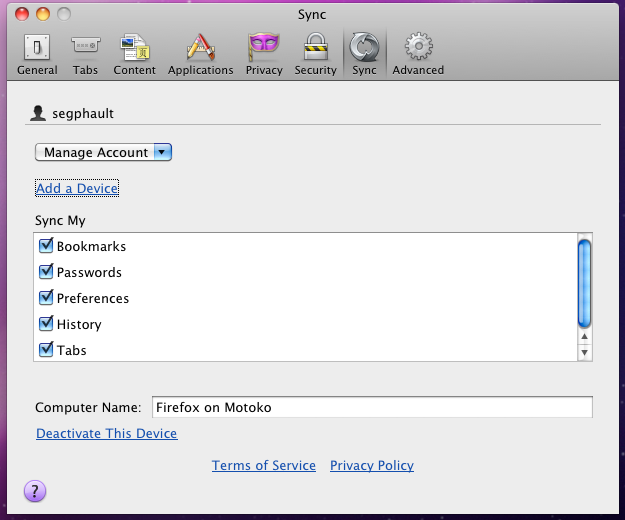The height and width of the screenshot is (520, 625).
Task: Uncheck the Bookmarks sync checkbox
Action: [x=46, y=245]
